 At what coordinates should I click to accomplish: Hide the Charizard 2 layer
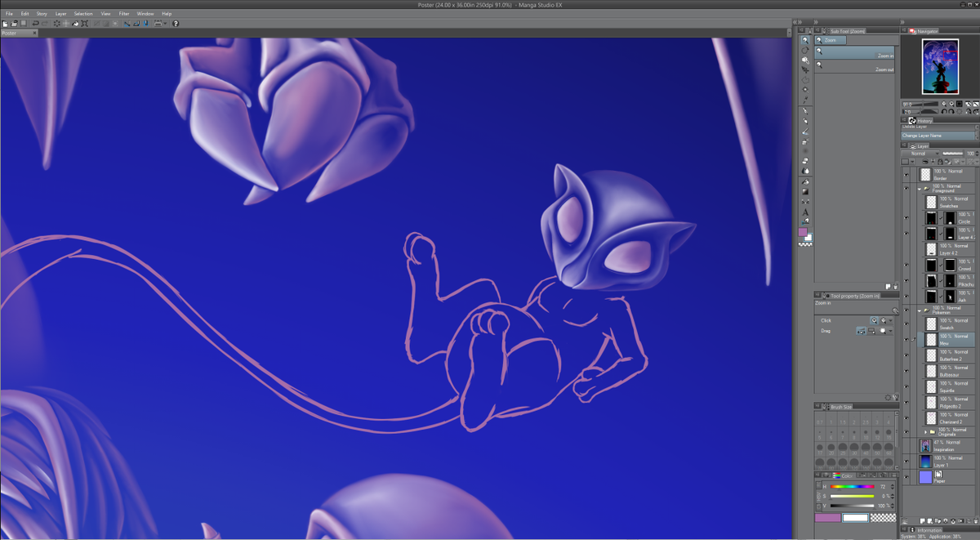point(906,418)
